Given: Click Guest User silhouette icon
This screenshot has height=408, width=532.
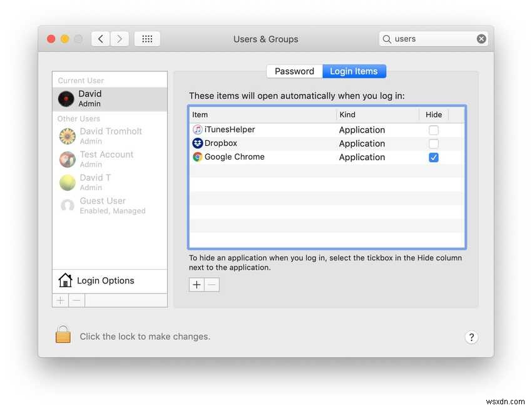Looking at the screenshot, I should (68, 205).
